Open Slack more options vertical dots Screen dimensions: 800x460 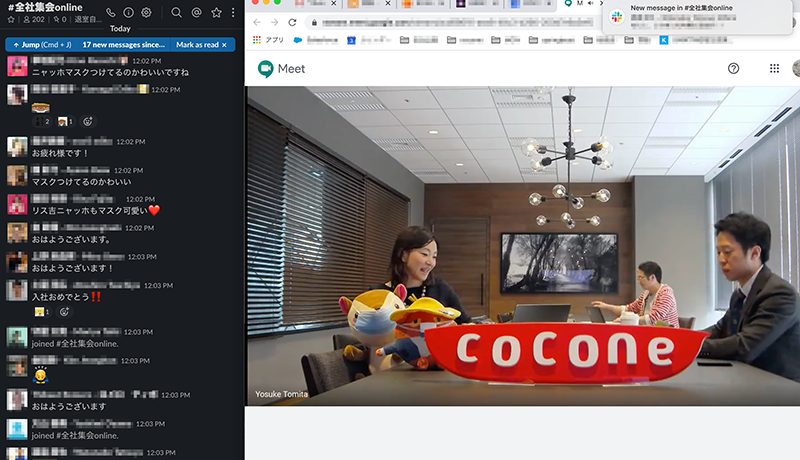[x=233, y=12]
